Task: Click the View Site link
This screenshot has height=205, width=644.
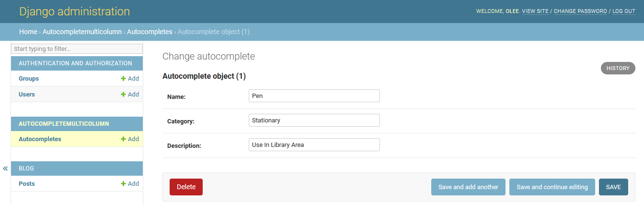Action: click(535, 11)
